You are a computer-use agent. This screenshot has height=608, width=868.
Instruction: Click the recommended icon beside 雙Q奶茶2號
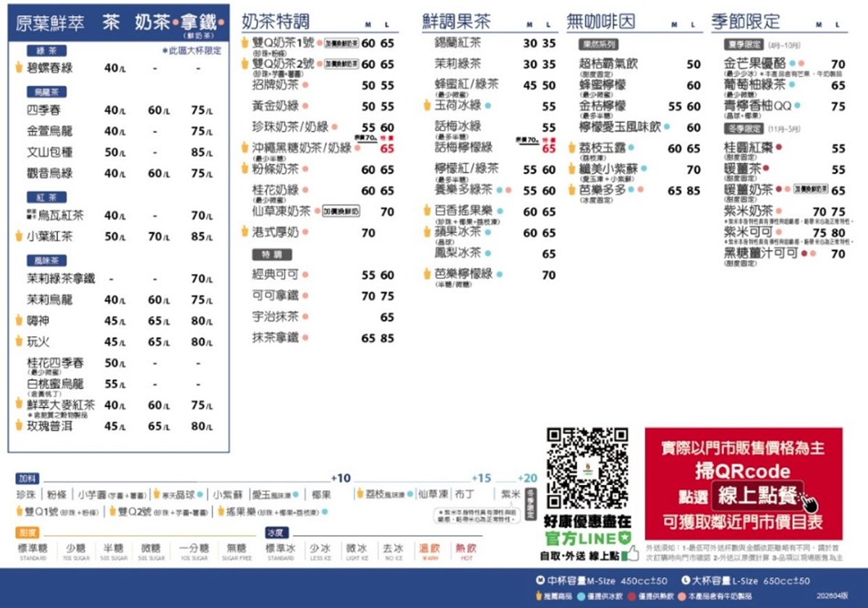(245, 64)
